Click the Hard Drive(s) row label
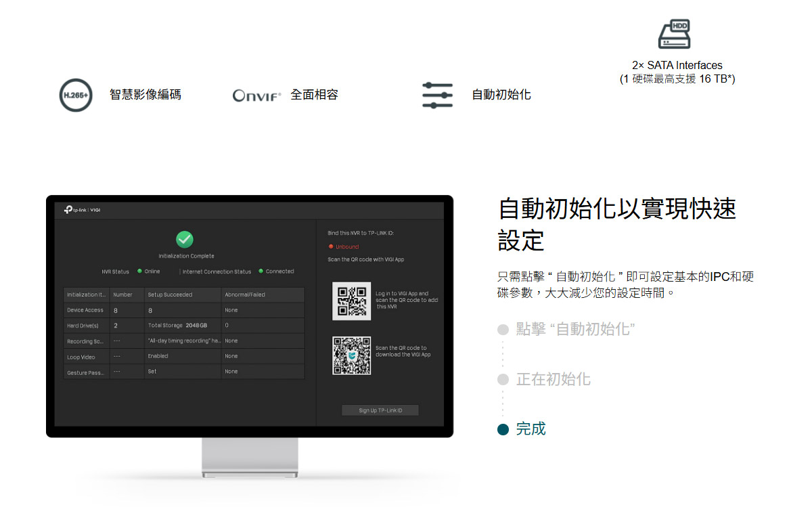Image resolution: width=812 pixels, height=524 pixels. (83, 326)
